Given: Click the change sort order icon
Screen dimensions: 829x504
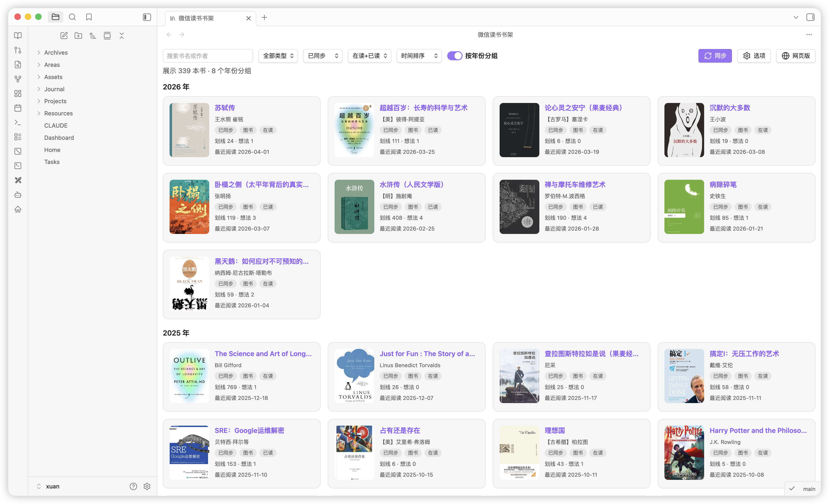Looking at the screenshot, I should [x=93, y=36].
